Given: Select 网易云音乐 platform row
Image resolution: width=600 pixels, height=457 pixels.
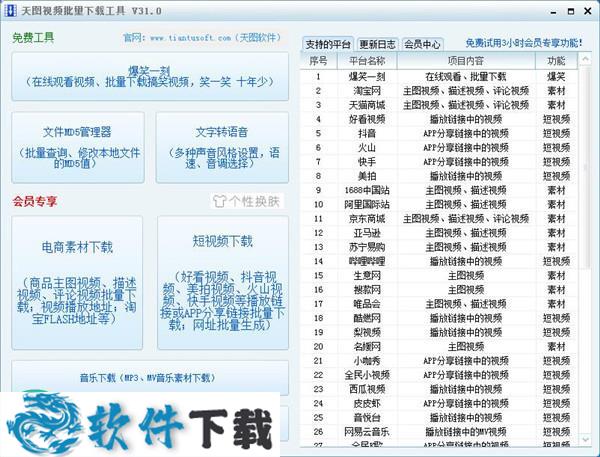Looking at the screenshot, I should click(439, 431).
